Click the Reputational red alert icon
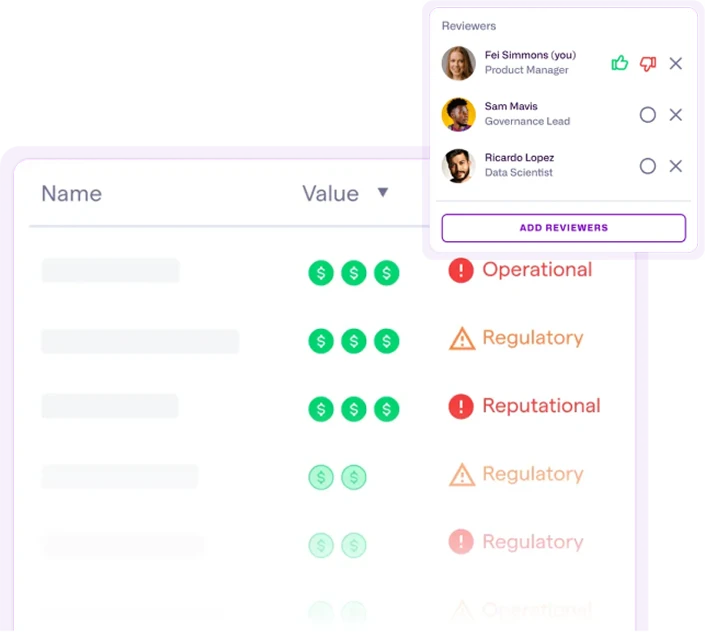 pos(461,406)
